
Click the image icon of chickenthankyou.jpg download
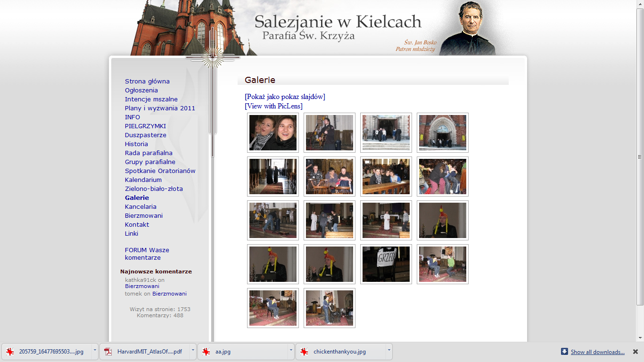305,352
